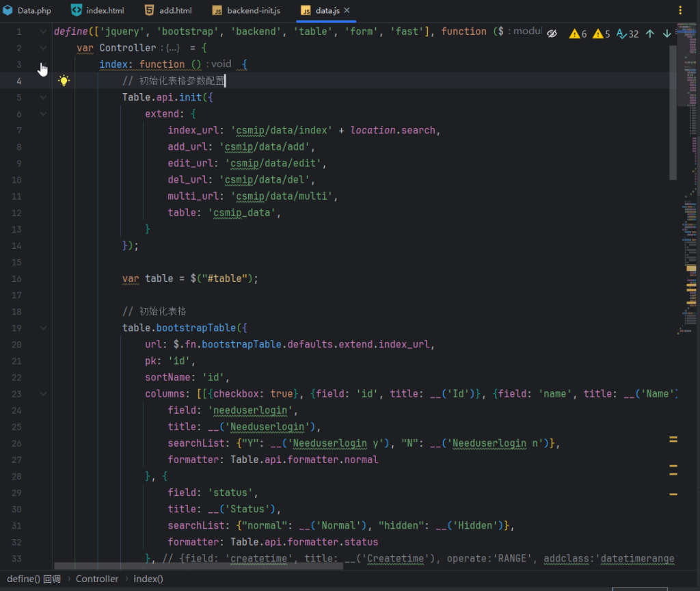This screenshot has width=700, height=591.
Task: Click the second warning triangle showing 5
Action: (x=602, y=34)
